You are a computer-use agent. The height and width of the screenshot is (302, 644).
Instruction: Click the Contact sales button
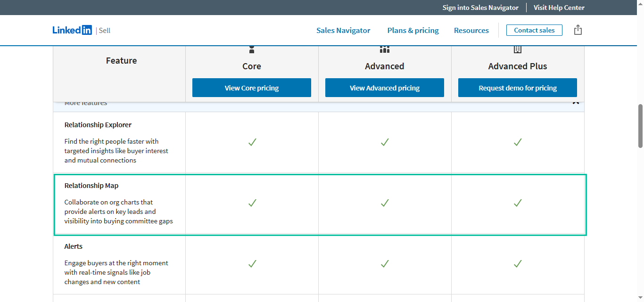tap(534, 30)
